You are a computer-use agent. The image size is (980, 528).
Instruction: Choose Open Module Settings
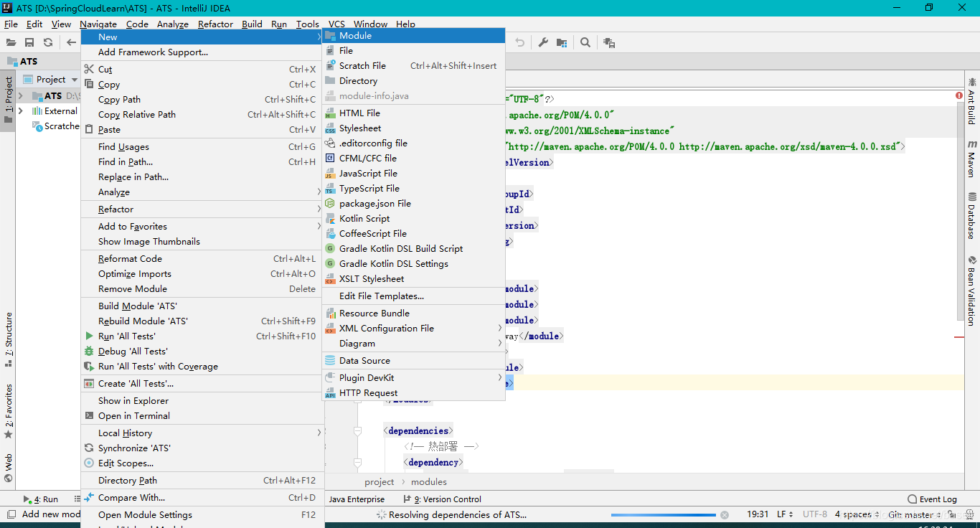click(202, 514)
